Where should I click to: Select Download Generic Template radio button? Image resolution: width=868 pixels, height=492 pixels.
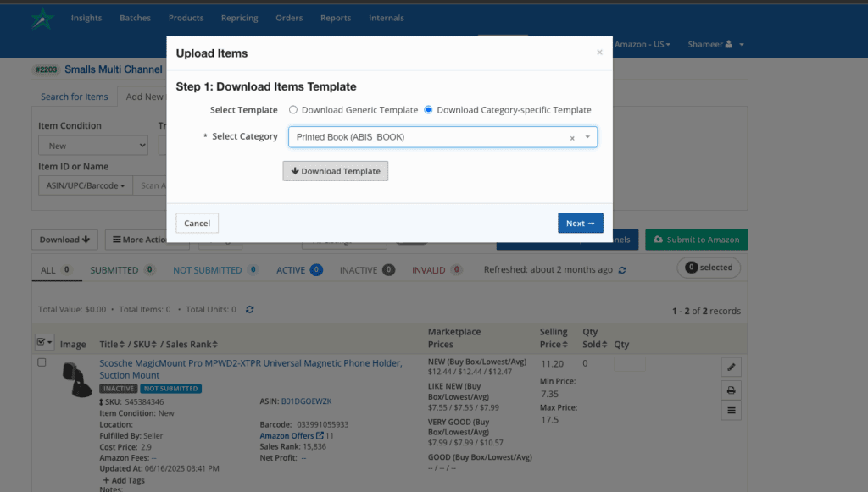coord(293,110)
